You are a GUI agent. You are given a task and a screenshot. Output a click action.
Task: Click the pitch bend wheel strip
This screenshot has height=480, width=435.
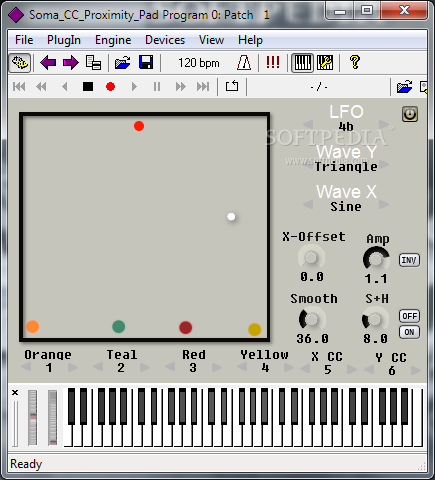32,417
